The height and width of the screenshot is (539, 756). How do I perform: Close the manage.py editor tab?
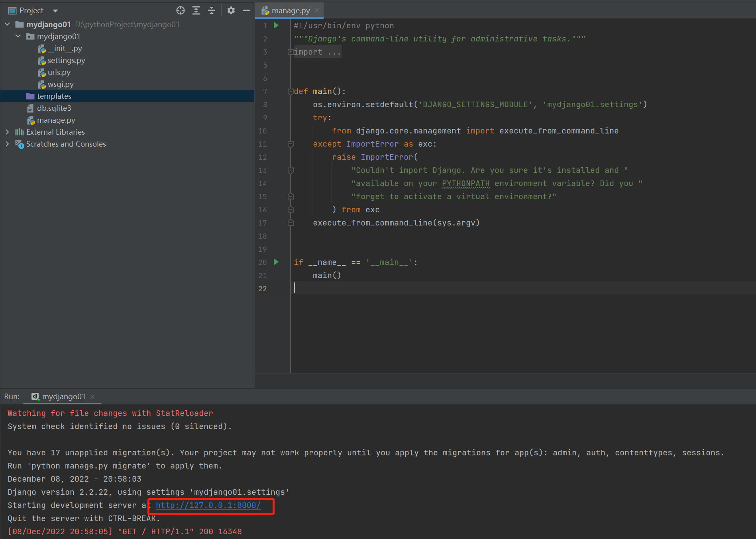click(317, 10)
